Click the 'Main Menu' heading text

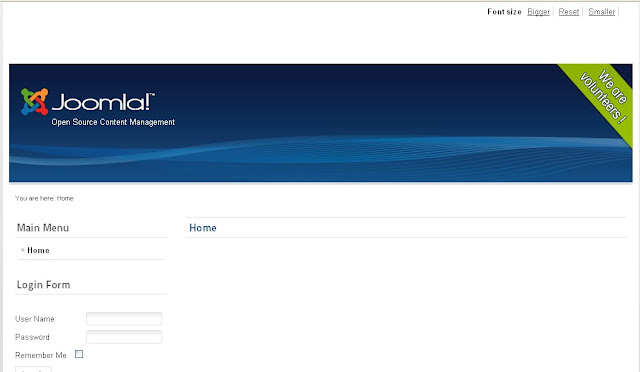click(x=43, y=228)
